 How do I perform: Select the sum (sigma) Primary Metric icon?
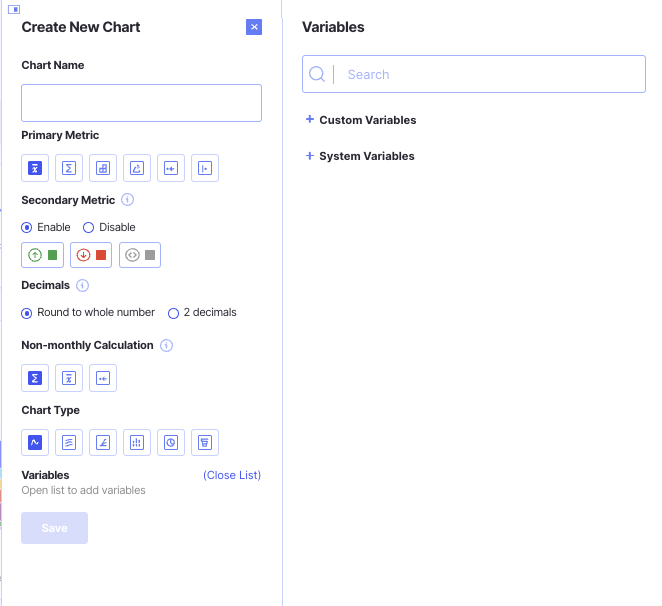69,168
